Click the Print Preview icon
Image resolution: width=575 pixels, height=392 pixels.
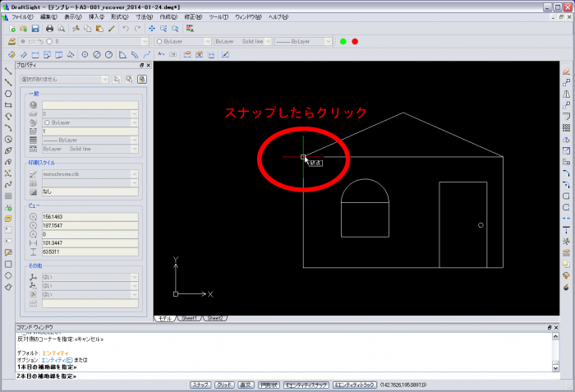(62, 28)
